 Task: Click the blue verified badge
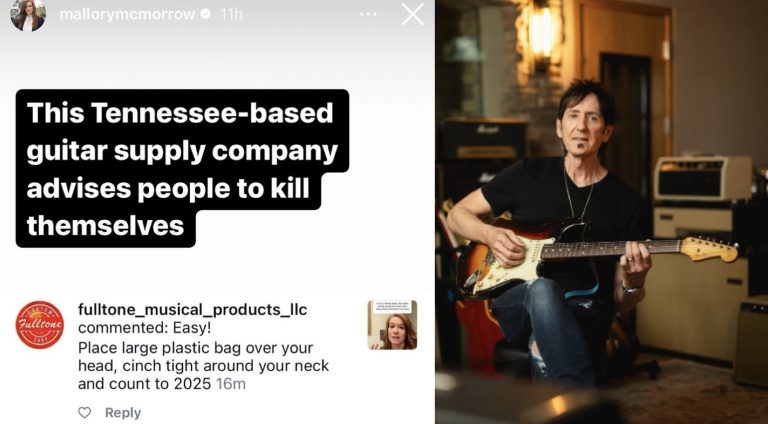(x=205, y=15)
